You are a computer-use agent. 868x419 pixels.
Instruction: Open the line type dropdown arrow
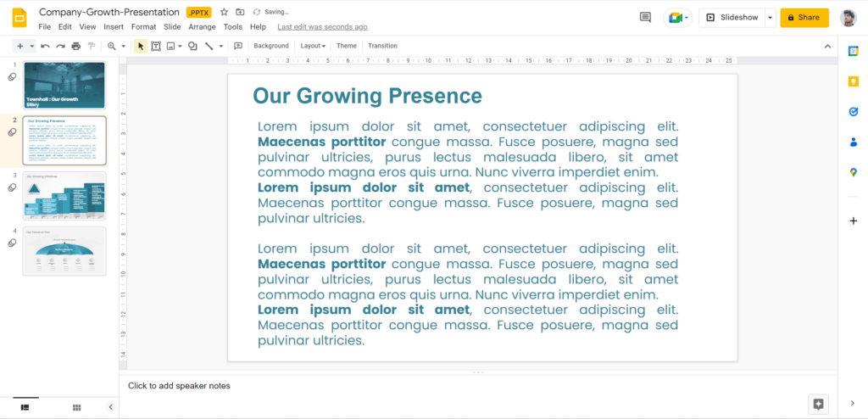pos(221,46)
